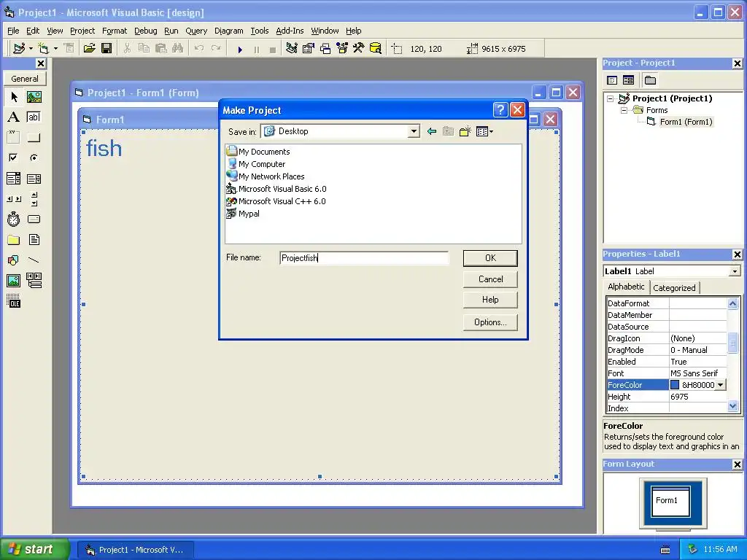The image size is (747, 560).
Task: Open the Toolbox toolbar icon
Action: 358,49
